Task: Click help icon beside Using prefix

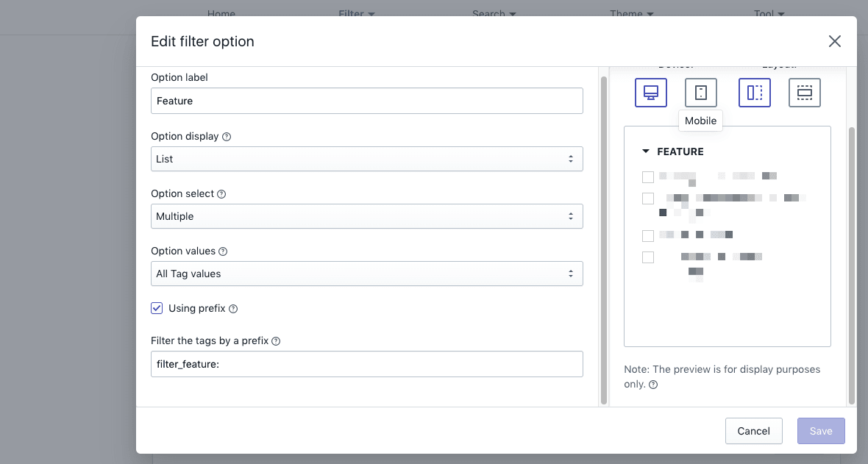Action: [x=233, y=309]
